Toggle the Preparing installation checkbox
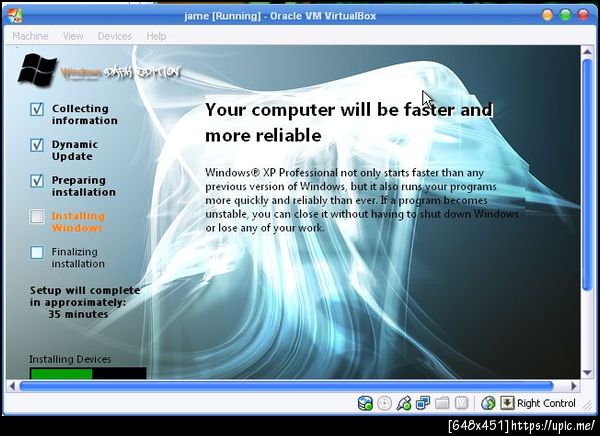The height and width of the screenshot is (436, 600). (37, 180)
